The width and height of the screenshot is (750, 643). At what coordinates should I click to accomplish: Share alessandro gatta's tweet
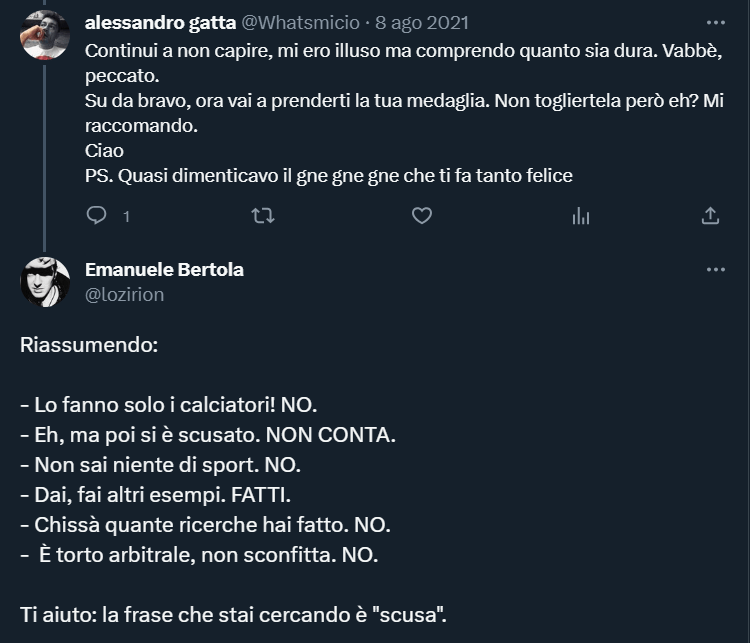click(710, 215)
